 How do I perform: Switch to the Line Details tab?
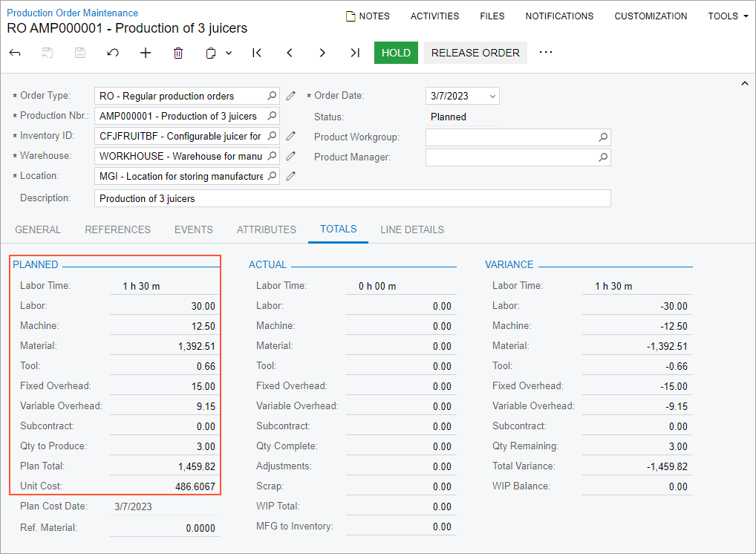(412, 229)
